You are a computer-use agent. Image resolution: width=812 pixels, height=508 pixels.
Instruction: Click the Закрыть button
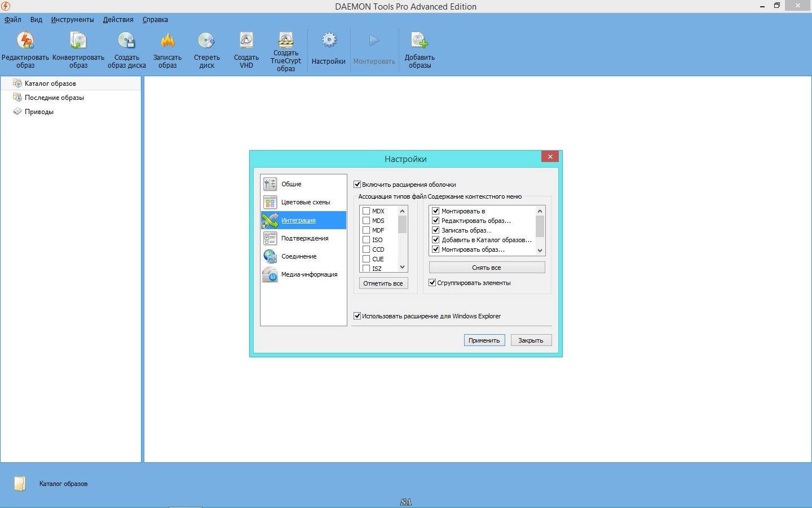tap(531, 340)
